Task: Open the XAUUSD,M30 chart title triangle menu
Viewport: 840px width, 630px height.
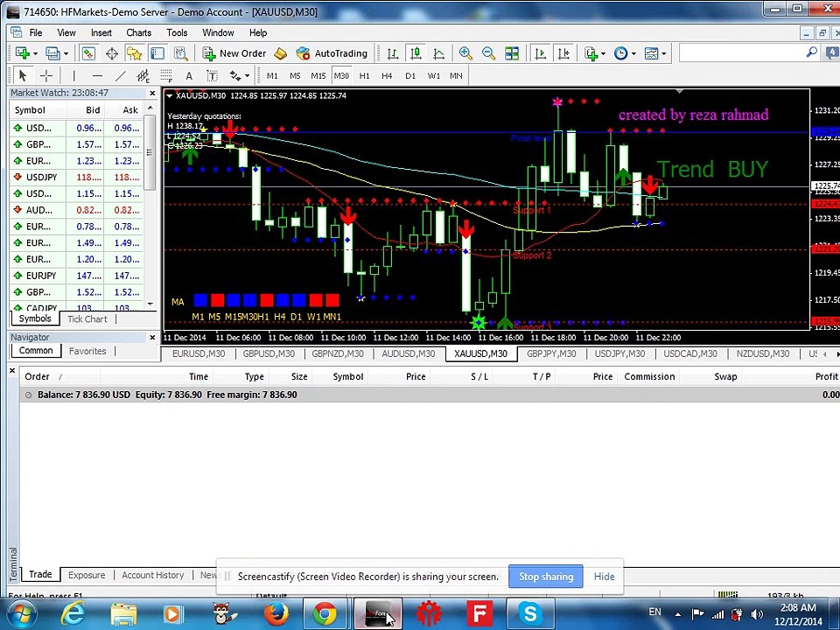Action: click(x=169, y=96)
